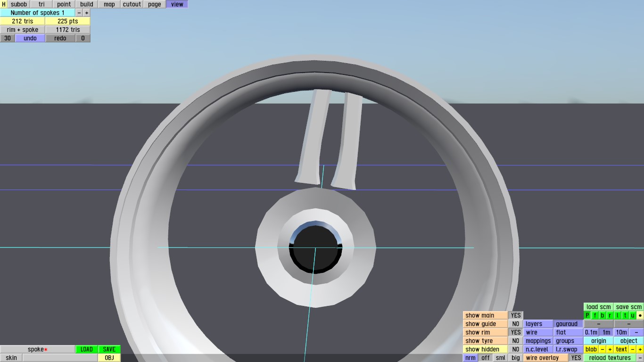Click the show guide label
This screenshot has height=362, width=644.
click(x=486, y=324)
